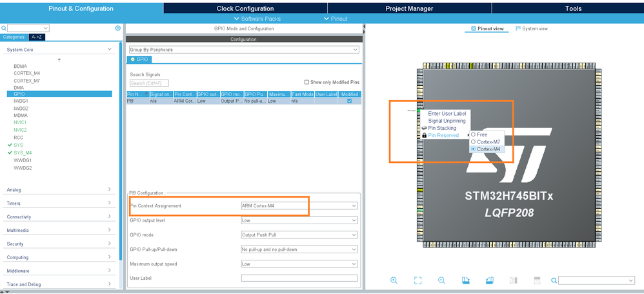Toggle Show only Modified Pins checkbox
The image size is (644, 294).
tap(307, 82)
